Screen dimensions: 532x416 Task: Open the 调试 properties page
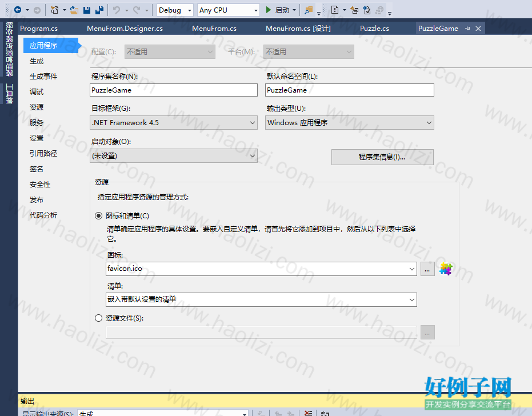pyautogui.click(x=37, y=92)
